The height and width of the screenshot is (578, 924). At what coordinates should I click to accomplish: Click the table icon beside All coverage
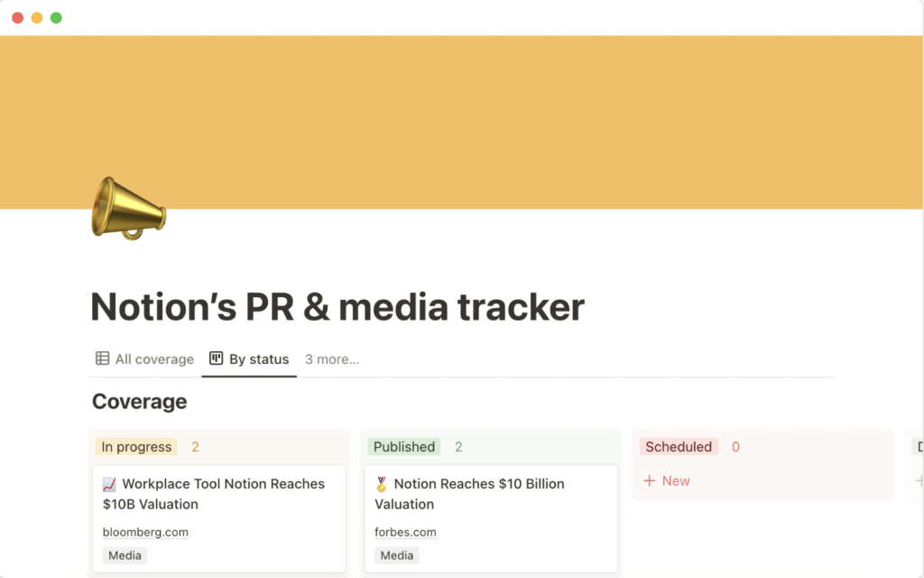pos(103,359)
